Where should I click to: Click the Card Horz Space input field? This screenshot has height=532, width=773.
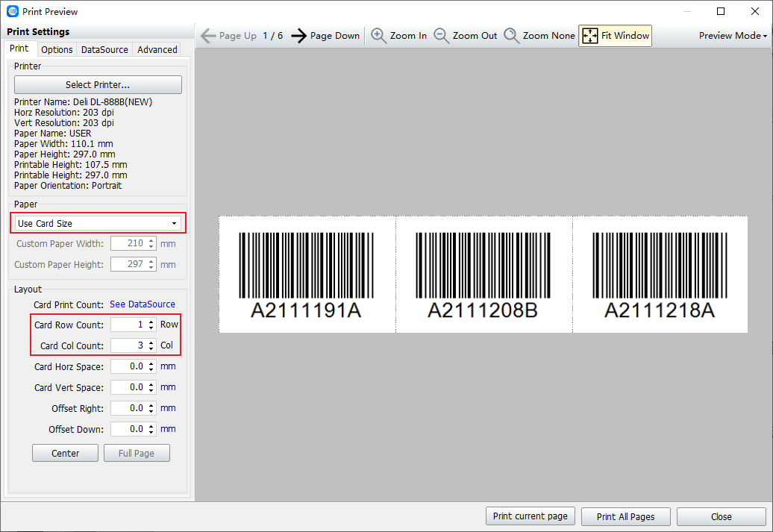click(x=128, y=366)
